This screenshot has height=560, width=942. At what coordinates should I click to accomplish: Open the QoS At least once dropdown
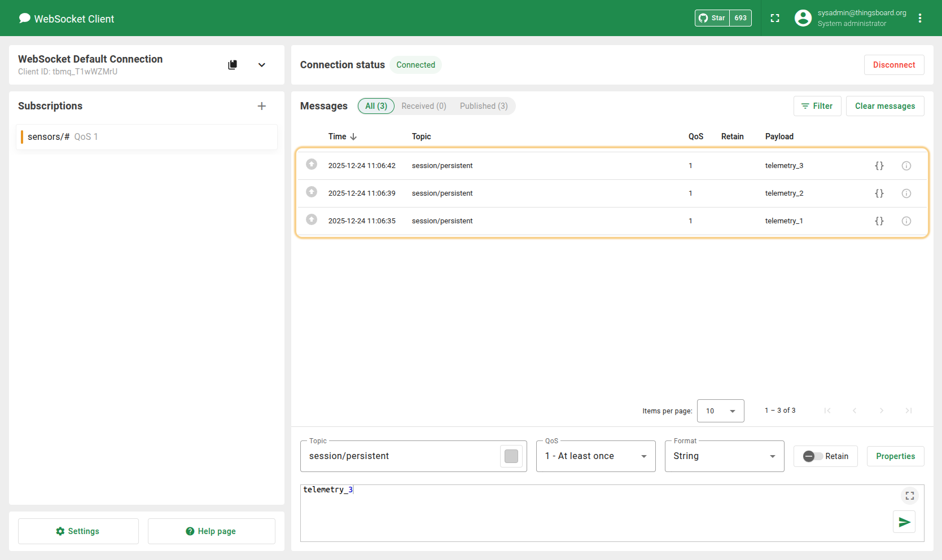point(595,456)
